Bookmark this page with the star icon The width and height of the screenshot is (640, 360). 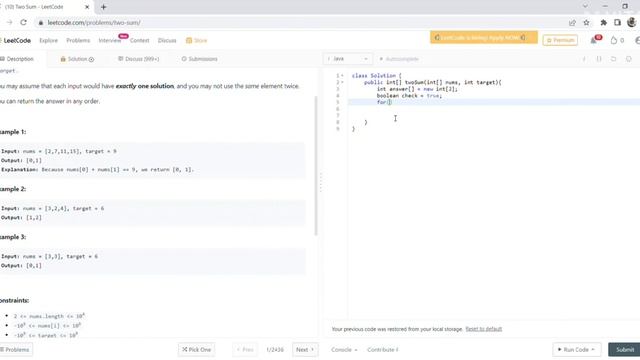(587, 22)
